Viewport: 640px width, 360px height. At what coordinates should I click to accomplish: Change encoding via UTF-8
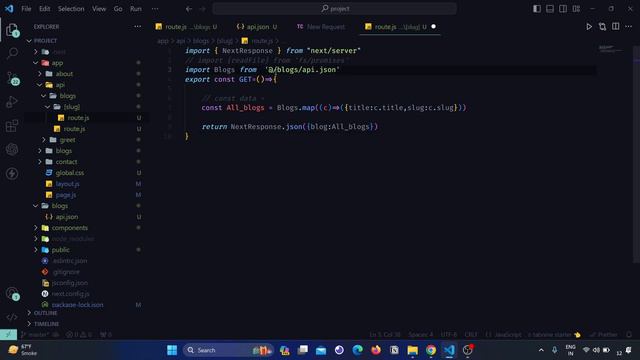pyautogui.click(x=449, y=334)
